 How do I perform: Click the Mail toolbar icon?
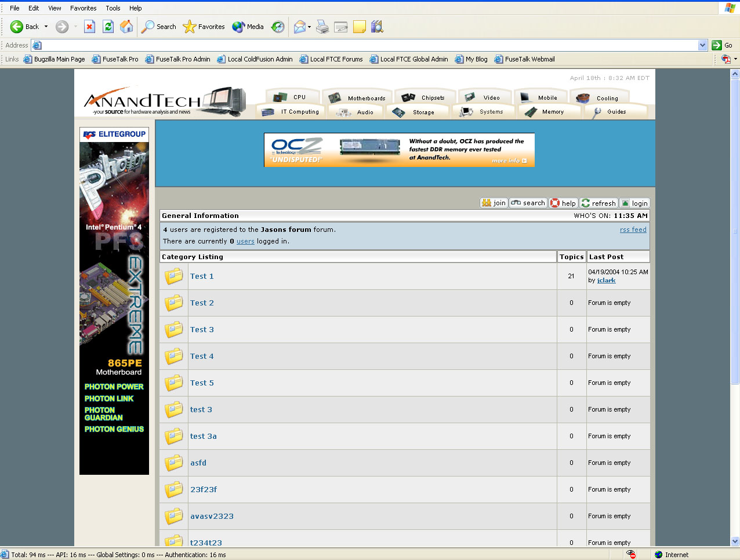coord(300,27)
